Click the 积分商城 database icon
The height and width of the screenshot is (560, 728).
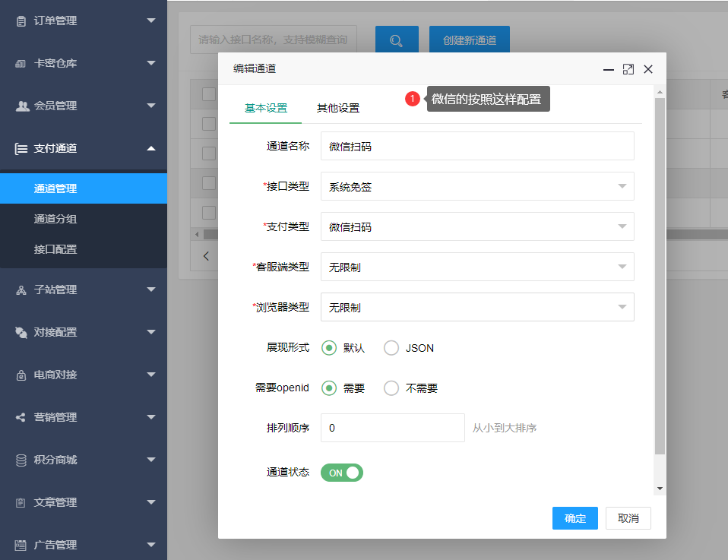point(21,460)
